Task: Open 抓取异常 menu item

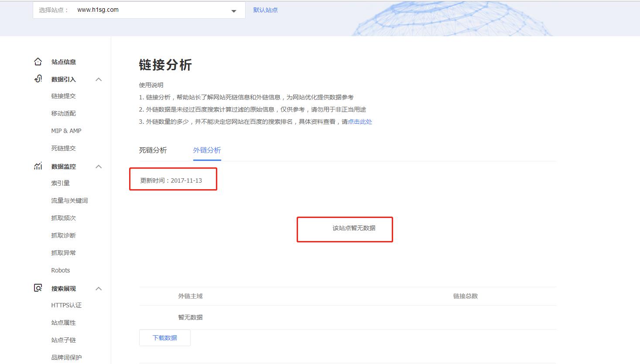Action: (63, 253)
